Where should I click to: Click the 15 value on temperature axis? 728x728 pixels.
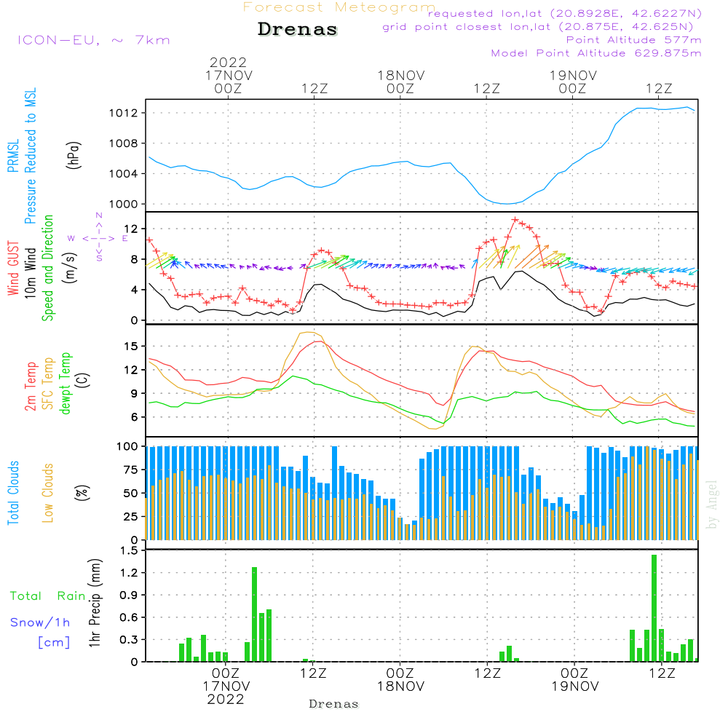pyautogui.click(x=131, y=347)
